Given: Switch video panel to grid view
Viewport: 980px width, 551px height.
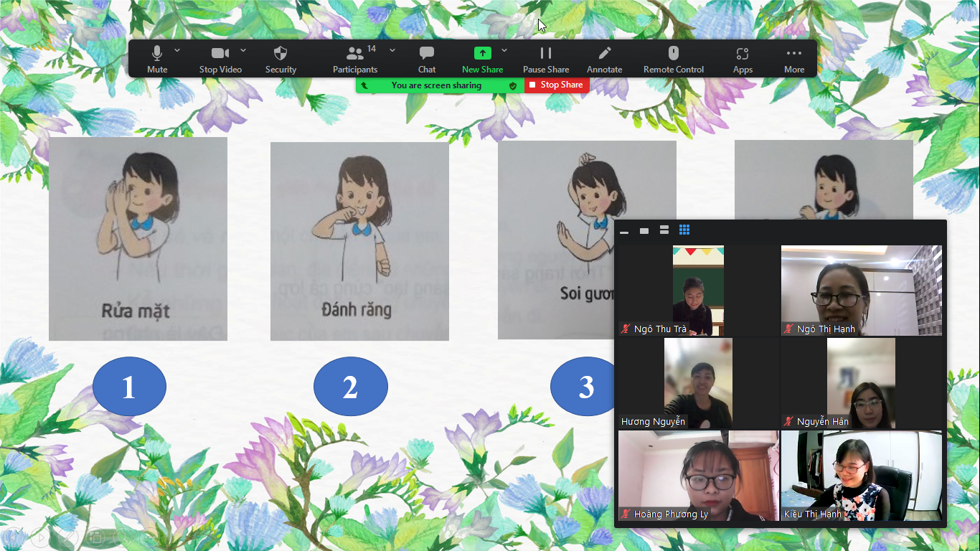Looking at the screenshot, I should pos(684,230).
